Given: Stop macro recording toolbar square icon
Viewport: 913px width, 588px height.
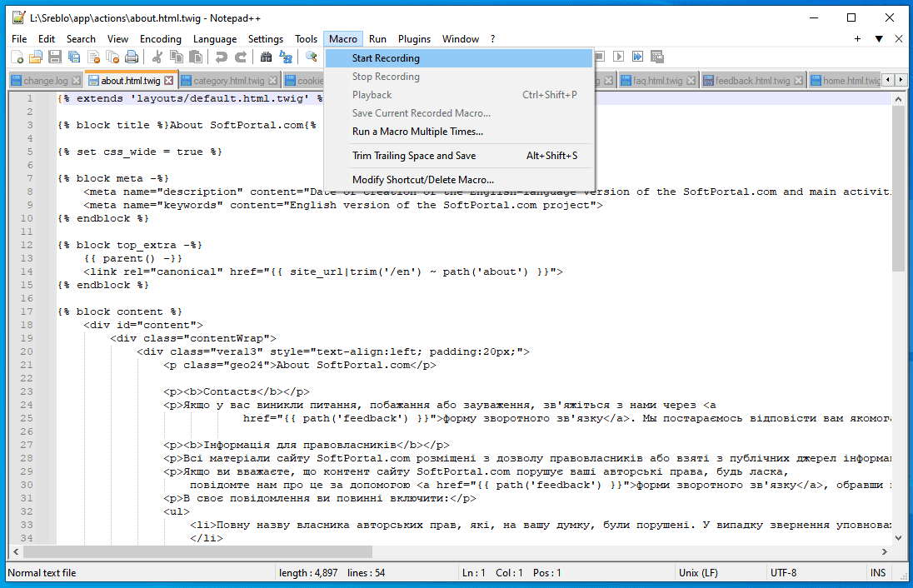Looking at the screenshot, I should [600, 57].
